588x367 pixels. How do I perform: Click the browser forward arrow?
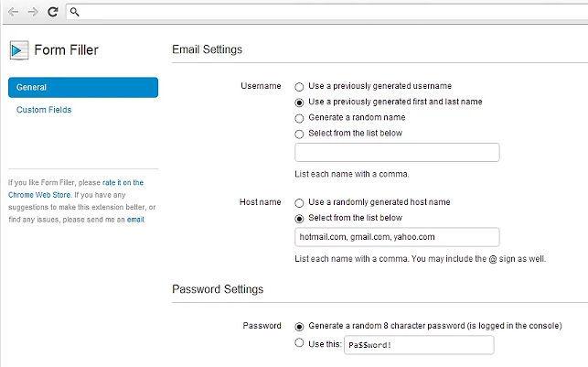(34, 12)
